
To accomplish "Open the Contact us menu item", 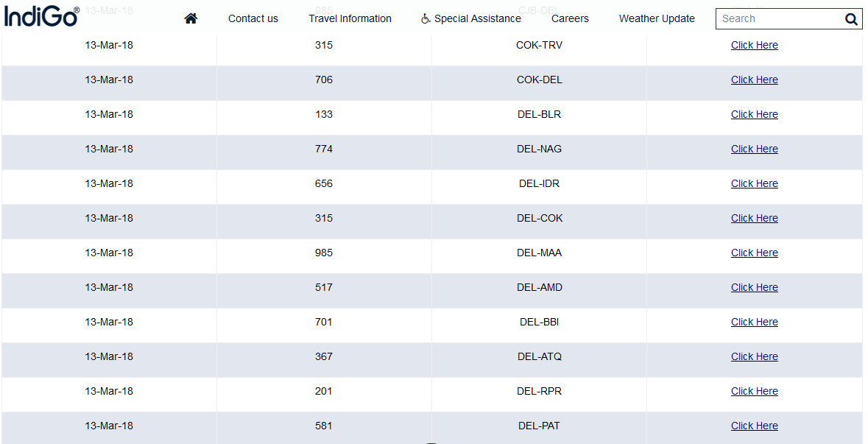I will (253, 18).
